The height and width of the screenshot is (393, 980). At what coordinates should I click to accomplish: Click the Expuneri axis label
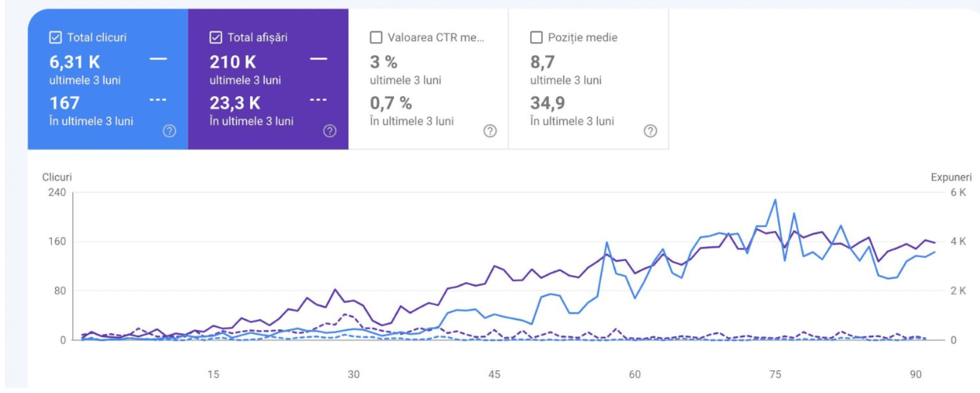point(950,178)
